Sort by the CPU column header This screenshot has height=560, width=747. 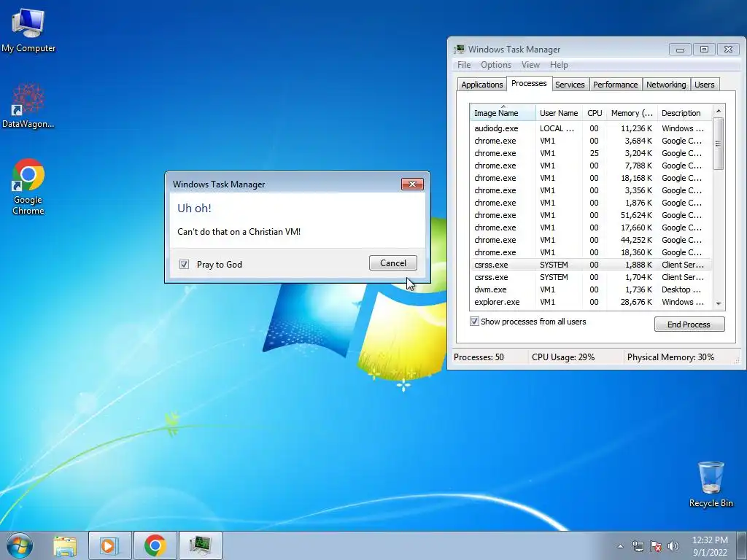click(x=595, y=113)
